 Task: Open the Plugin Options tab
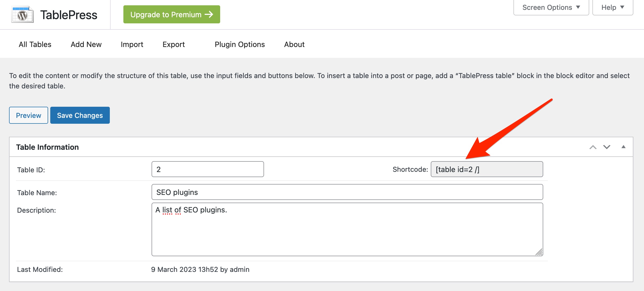[240, 44]
